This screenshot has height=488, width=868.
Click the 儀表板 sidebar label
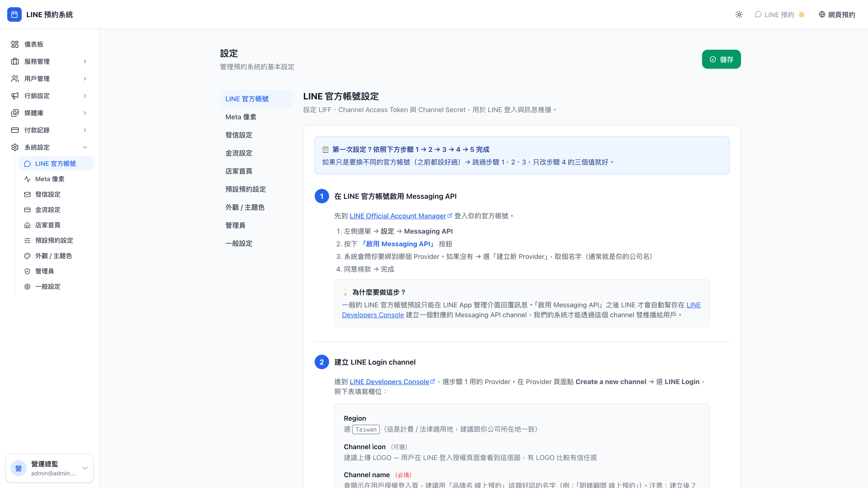click(34, 44)
